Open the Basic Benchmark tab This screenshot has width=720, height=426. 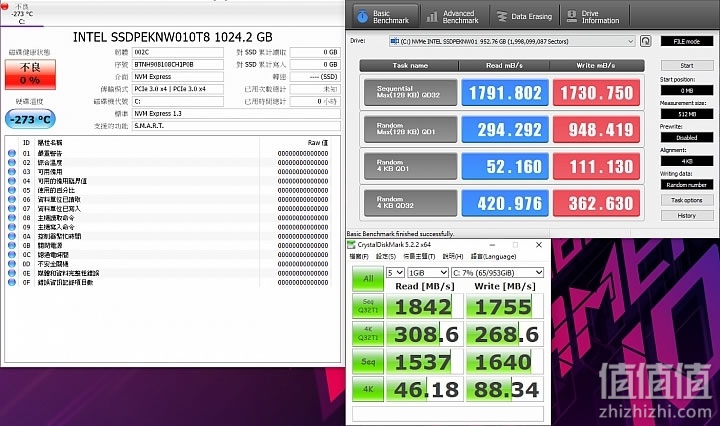click(x=386, y=17)
